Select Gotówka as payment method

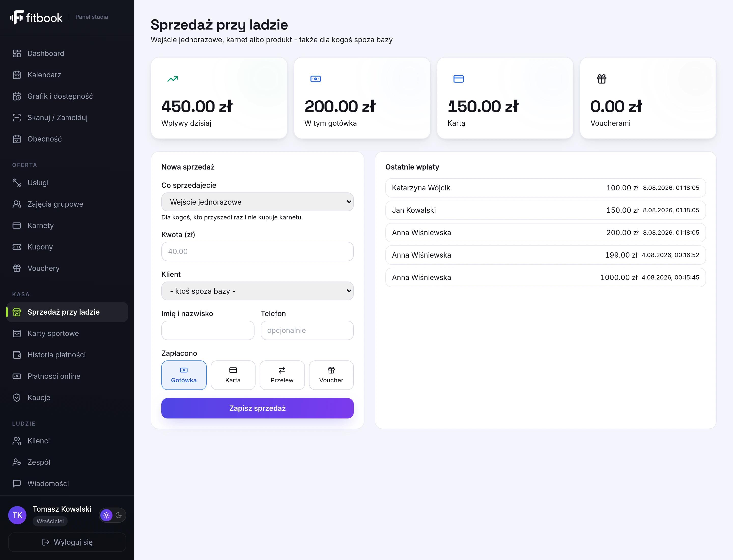pos(184,375)
